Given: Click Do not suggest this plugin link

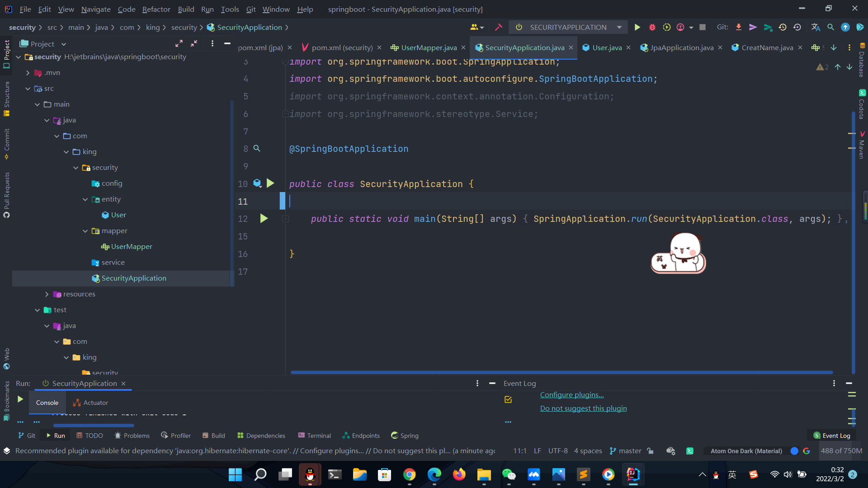Looking at the screenshot, I should point(583,408).
